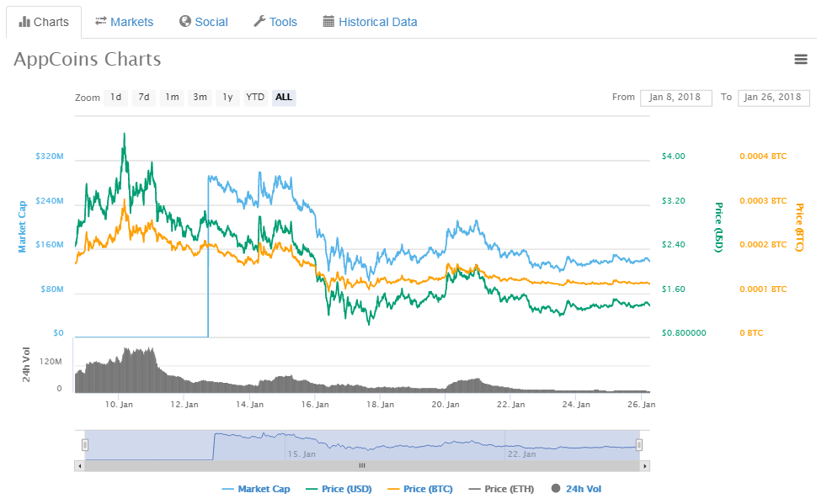Click the '$0.800000' price axis label
Screen dimensions: 827x504
[x=684, y=333]
